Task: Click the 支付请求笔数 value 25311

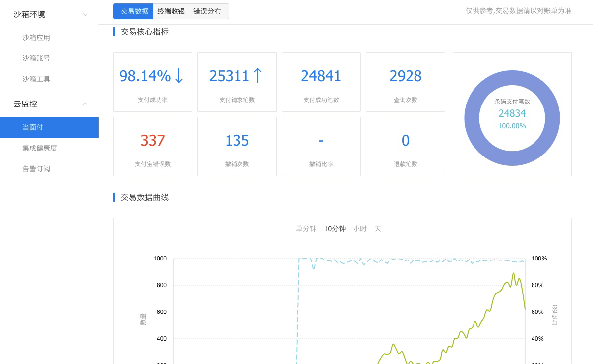Action: point(229,76)
